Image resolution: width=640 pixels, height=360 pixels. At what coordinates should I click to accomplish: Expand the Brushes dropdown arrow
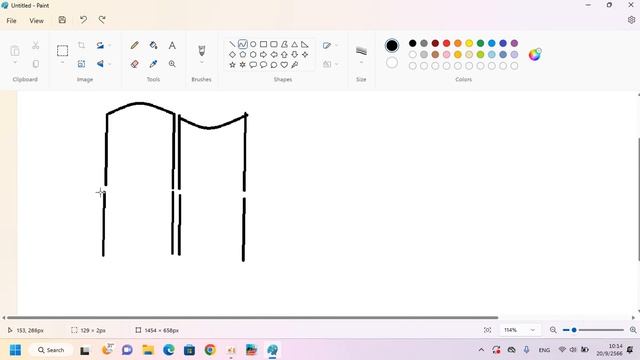tap(202, 62)
